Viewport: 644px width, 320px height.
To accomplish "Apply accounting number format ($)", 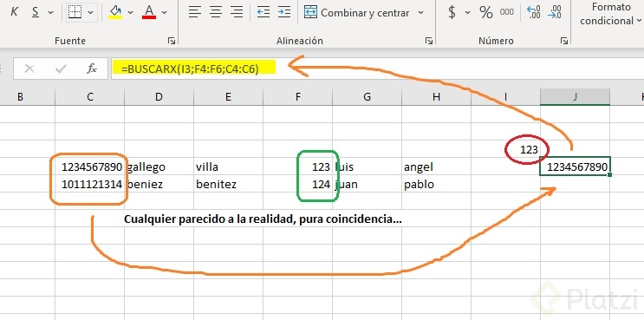I will (x=452, y=13).
